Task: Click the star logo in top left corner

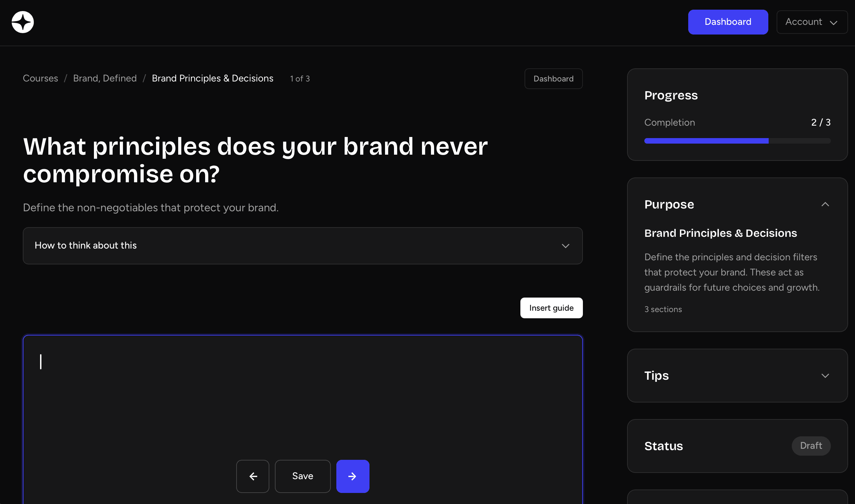Action: click(x=22, y=22)
